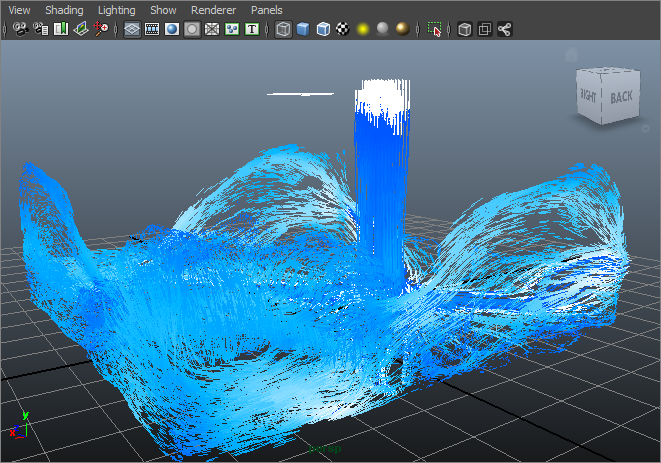Viewport: 661px width, 463px height.
Task: Toggle the Film Gate display
Action: click(152, 29)
